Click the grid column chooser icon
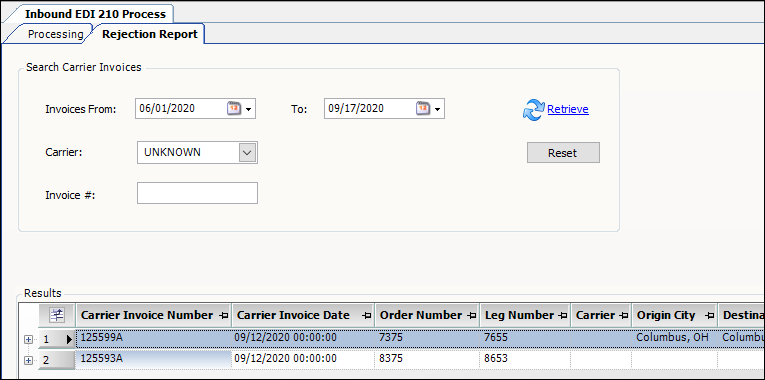Viewport: 765px width, 380px height. point(57,315)
